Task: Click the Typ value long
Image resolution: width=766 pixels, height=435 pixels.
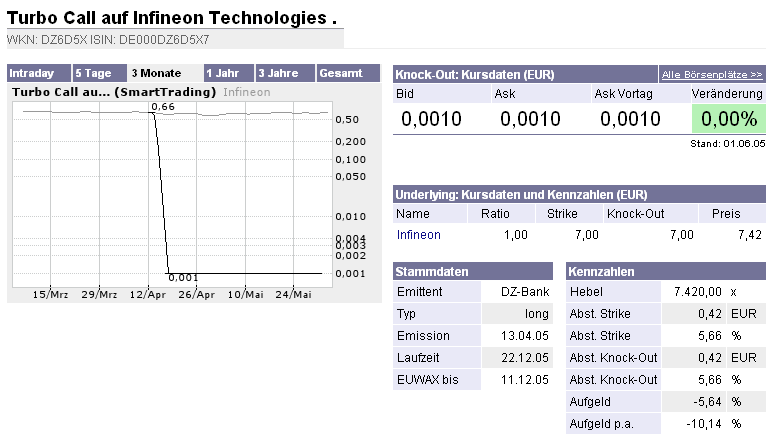Action: click(x=537, y=314)
